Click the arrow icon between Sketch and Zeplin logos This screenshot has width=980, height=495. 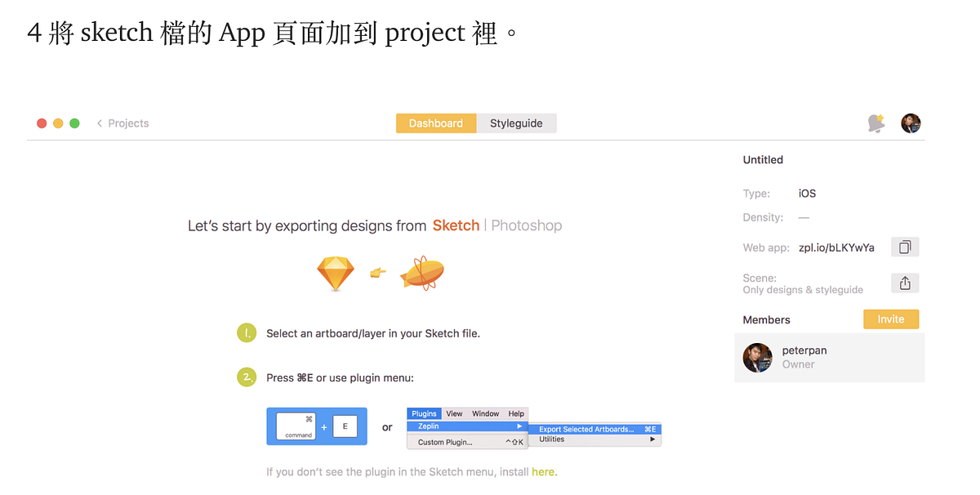click(377, 273)
